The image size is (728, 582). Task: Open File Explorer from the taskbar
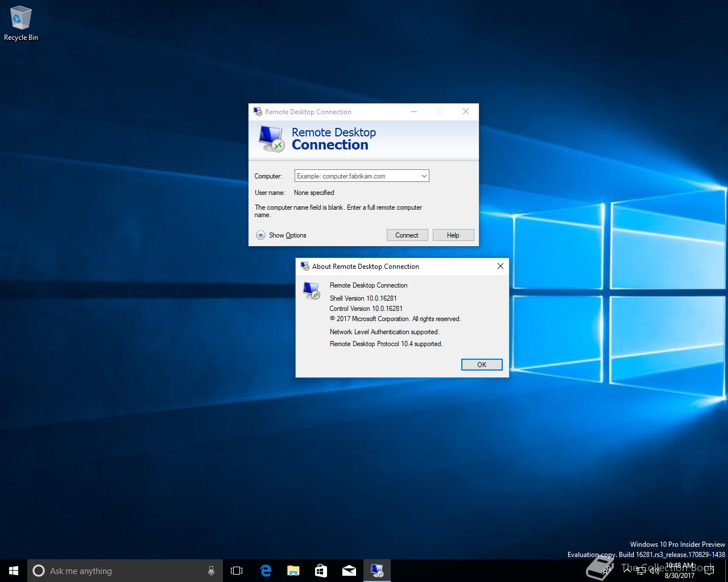click(x=293, y=571)
